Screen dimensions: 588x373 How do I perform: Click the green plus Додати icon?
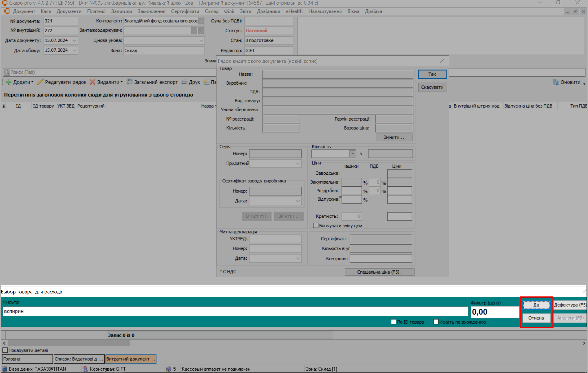(9, 82)
